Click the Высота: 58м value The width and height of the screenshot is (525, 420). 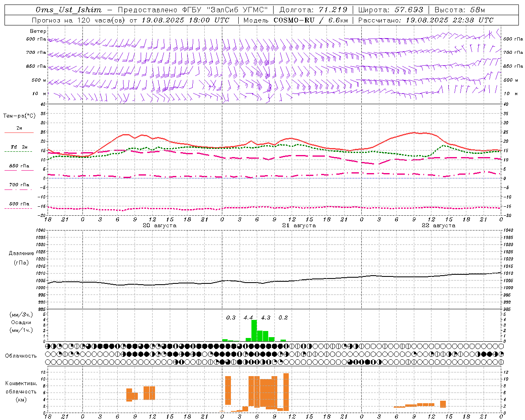coord(459,10)
